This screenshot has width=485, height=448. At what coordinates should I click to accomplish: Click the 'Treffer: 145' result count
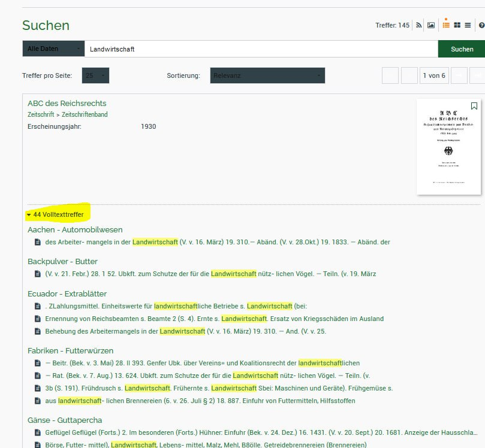coord(392,25)
